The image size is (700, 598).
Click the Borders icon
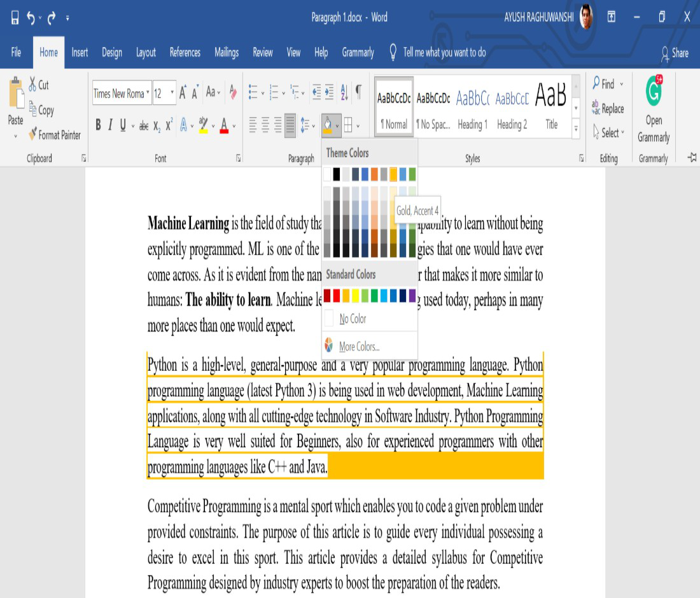coord(348,125)
